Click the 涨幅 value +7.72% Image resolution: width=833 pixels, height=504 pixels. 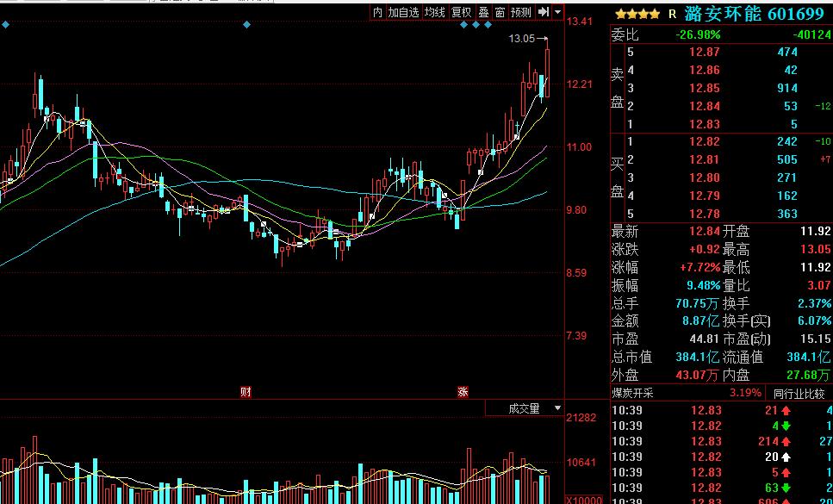point(700,267)
